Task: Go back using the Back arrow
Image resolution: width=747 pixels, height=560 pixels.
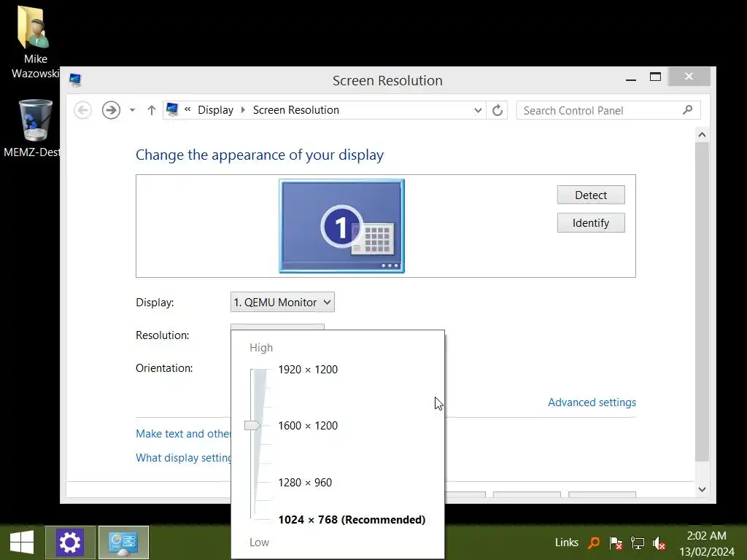Action: click(83, 111)
